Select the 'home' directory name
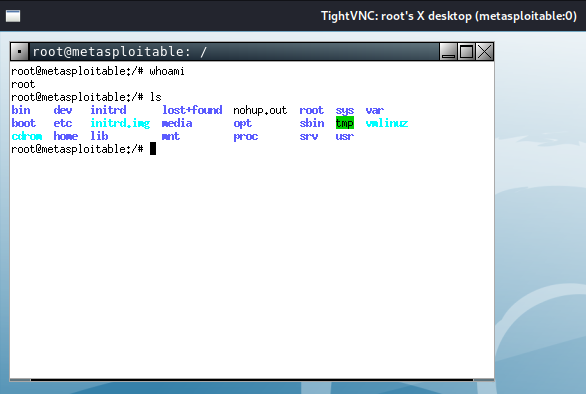This screenshot has width=586, height=394. click(66, 136)
